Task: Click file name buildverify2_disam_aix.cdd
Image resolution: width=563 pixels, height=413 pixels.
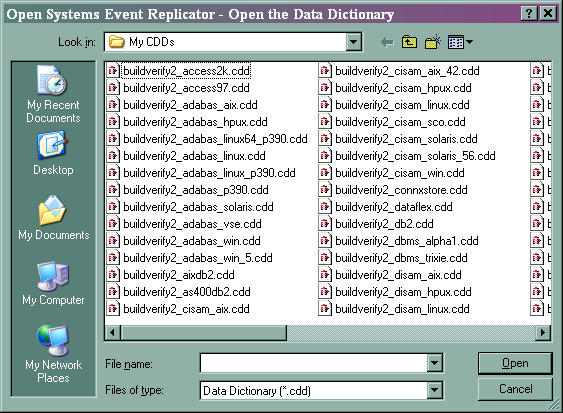Action: (398, 275)
